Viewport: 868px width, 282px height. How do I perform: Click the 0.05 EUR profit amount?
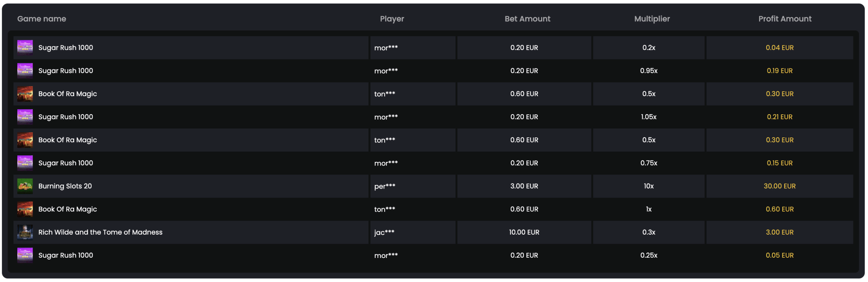pyautogui.click(x=779, y=255)
